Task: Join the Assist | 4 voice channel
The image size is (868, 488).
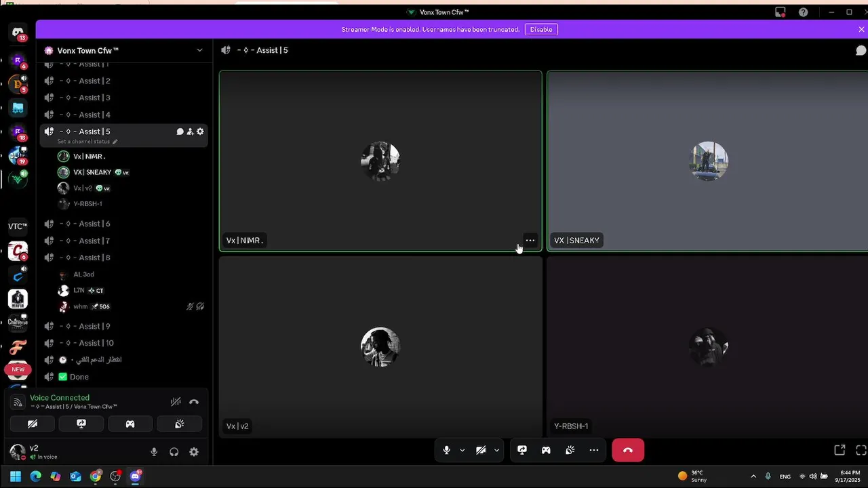Action: 124,115
